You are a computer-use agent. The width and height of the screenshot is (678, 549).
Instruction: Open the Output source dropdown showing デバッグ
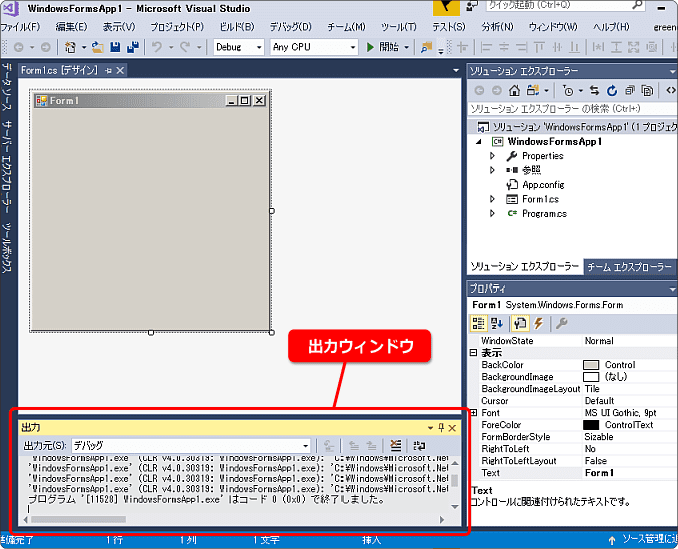[x=192, y=445]
